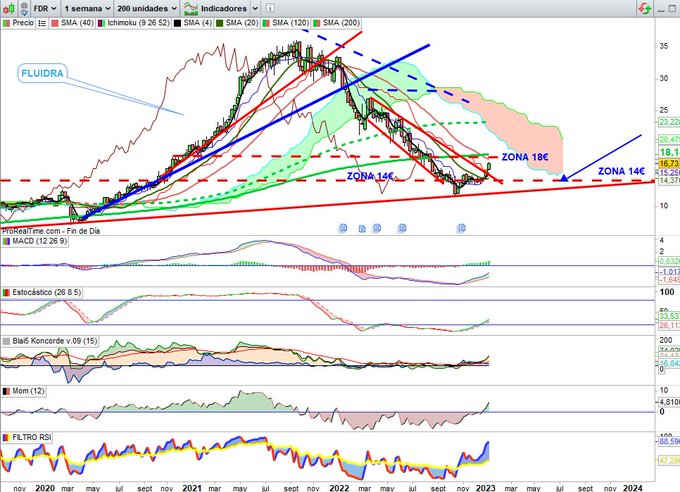Change the '1 semana' timeframe dropdown
The height and width of the screenshot is (492, 680).
(x=87, y=8)
